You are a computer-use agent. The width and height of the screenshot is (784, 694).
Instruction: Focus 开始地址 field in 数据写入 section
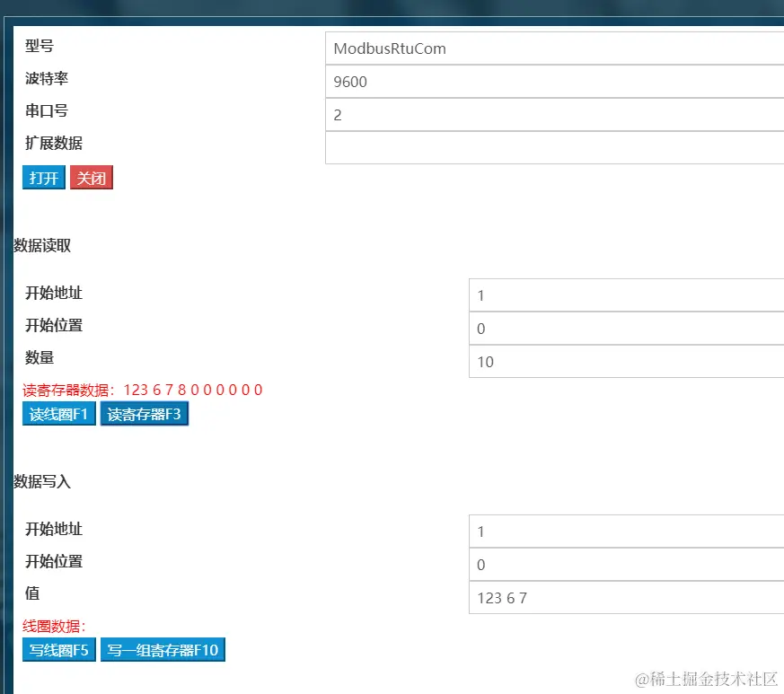coord(627,531)
